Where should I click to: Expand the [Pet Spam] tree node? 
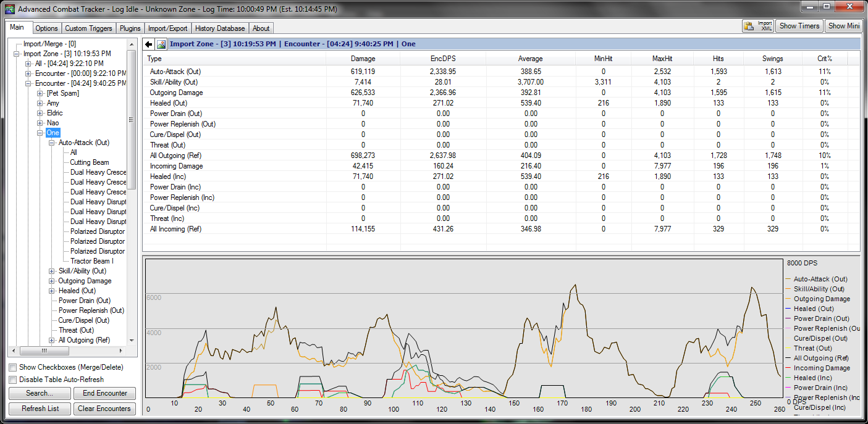click(x=40, y=93)
